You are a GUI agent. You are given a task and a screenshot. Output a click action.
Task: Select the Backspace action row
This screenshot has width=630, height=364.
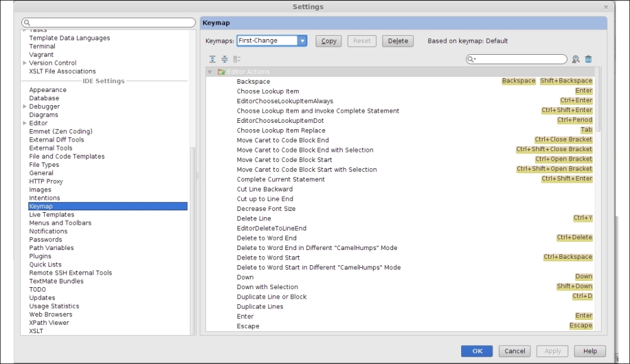click(x=400, y=81)
